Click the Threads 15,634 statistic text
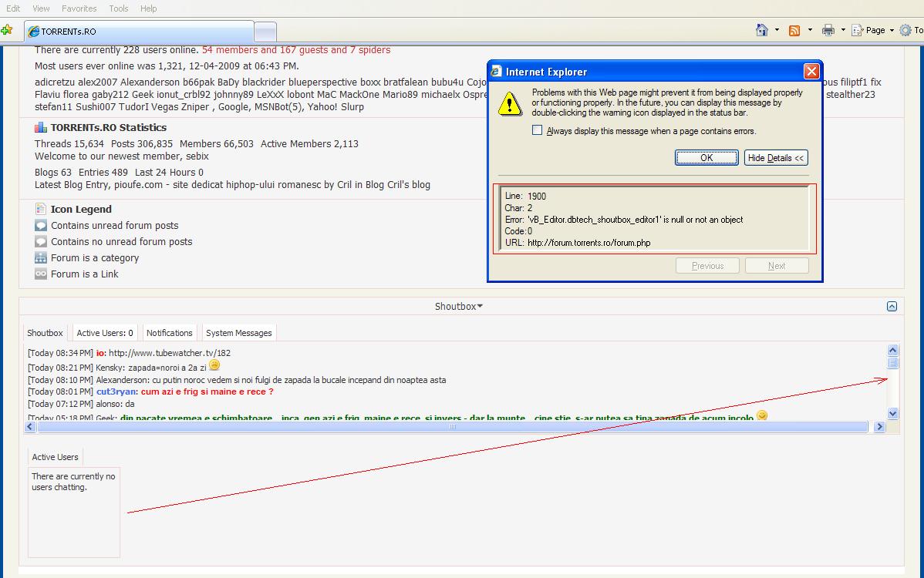Screen dimensions: 924x578 (x=69, y=143)
